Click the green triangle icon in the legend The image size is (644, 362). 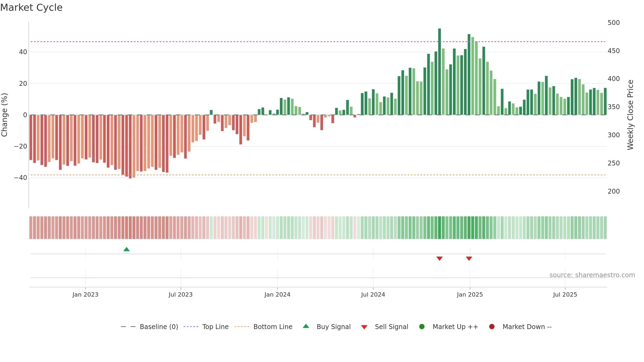pyautogui.click(x=306, y=326)
